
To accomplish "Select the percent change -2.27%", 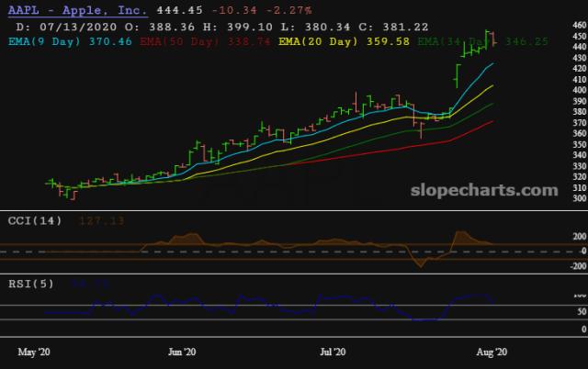I will [x=288, y=10].
